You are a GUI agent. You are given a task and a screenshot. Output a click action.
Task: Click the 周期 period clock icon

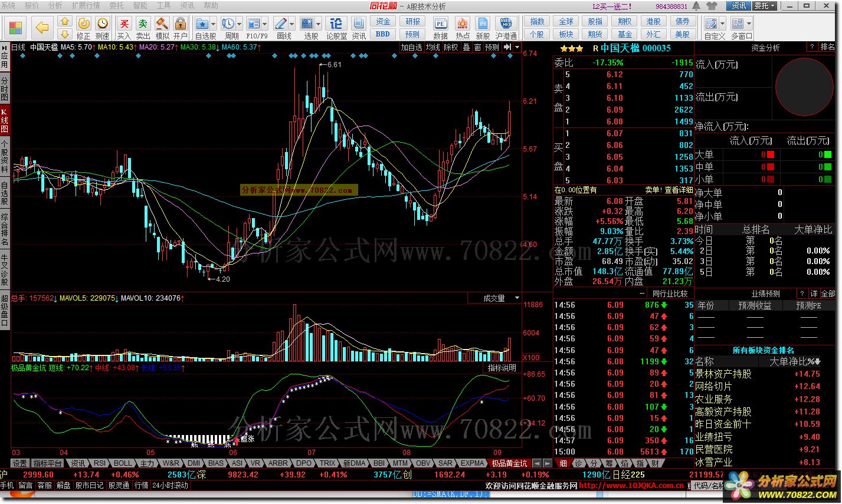click(228, 24)
